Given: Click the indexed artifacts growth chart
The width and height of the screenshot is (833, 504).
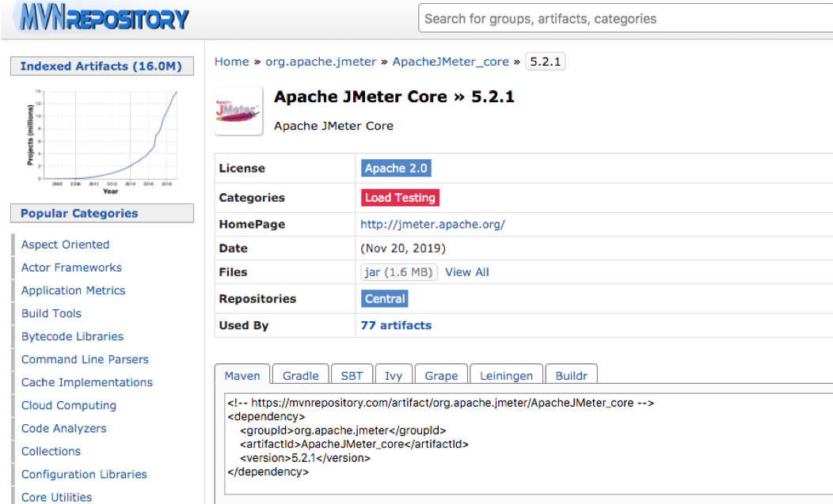Looking at the screenshot, I should click(x=102, y=142).
